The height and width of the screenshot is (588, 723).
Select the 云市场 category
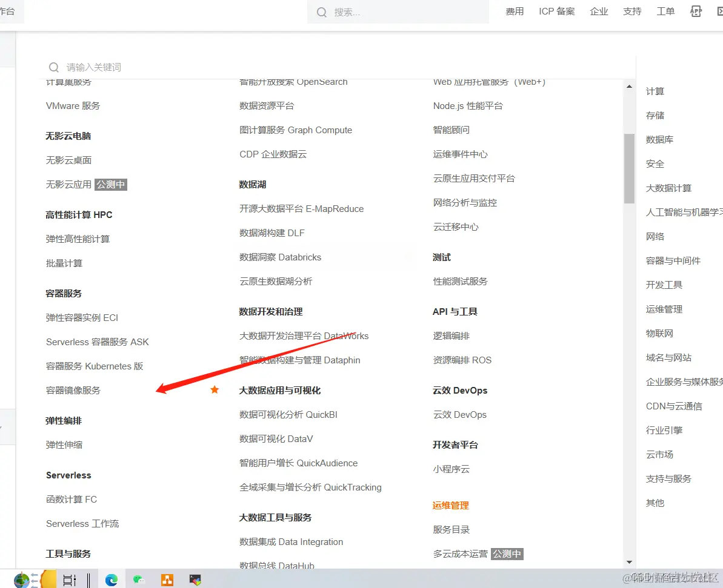[x=660, y=454]
